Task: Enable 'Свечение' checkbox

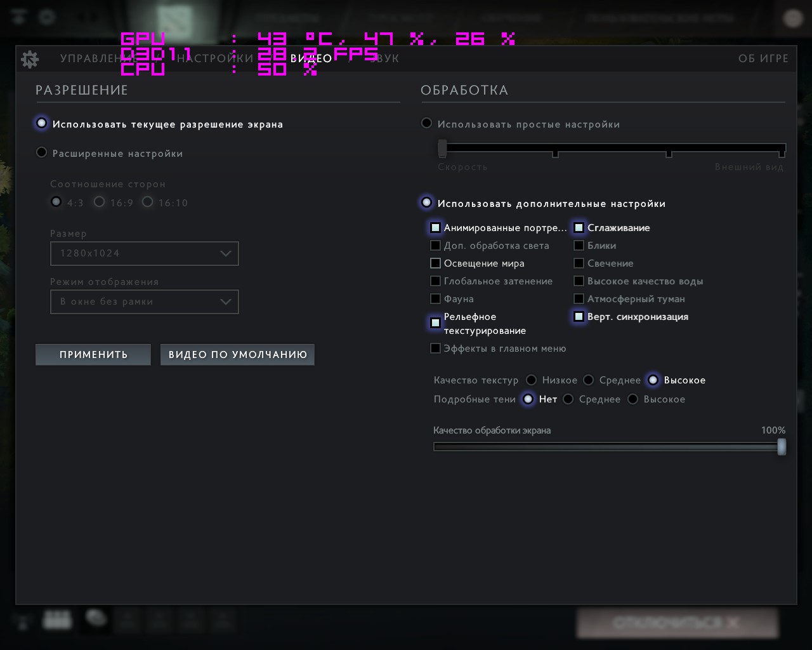Action: [x=579, y=263]
